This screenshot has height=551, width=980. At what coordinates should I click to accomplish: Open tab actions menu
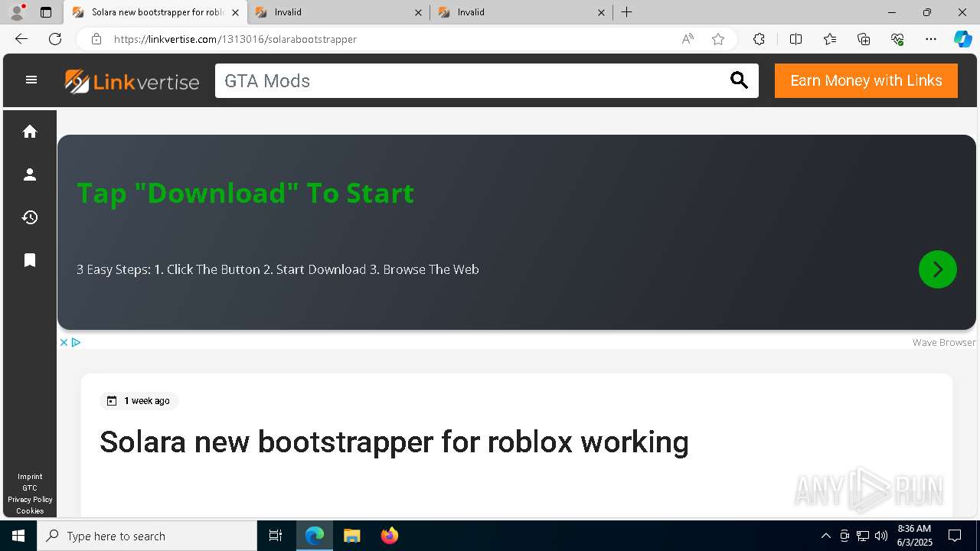[x=46, y=12]
